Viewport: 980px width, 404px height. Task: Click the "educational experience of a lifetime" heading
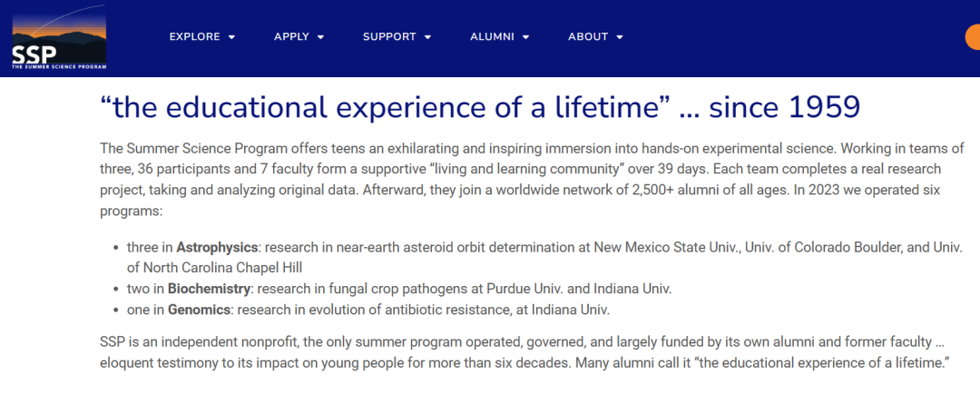click(480, 107)
